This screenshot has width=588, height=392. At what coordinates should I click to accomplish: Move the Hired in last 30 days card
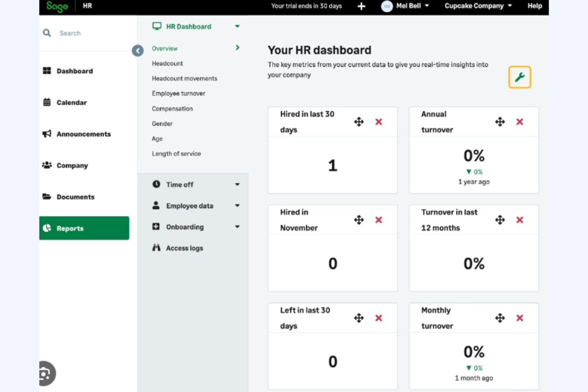(x=359, y=122)
